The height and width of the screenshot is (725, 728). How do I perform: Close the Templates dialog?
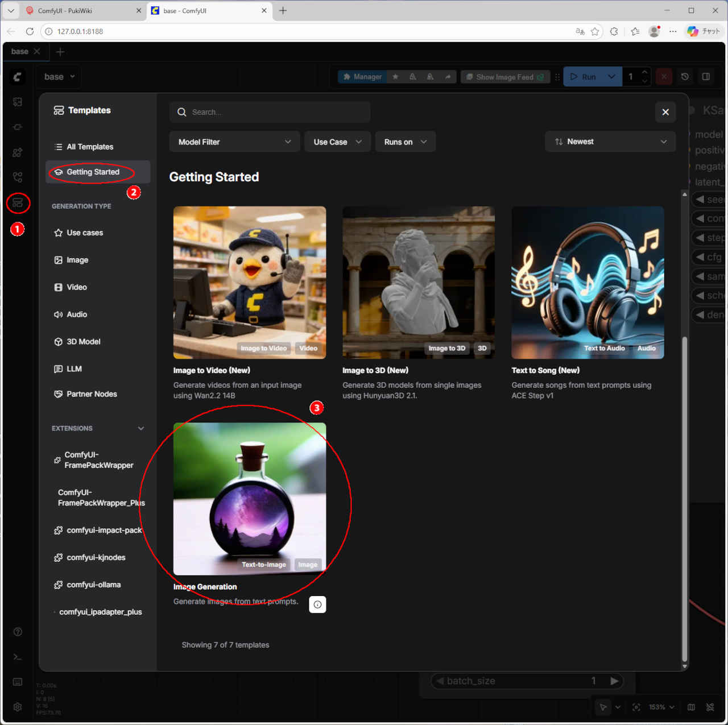click(665, 112)
